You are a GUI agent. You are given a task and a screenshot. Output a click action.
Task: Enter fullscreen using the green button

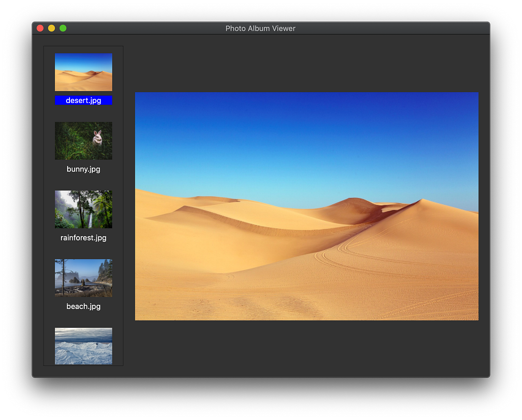pos(62,28)
